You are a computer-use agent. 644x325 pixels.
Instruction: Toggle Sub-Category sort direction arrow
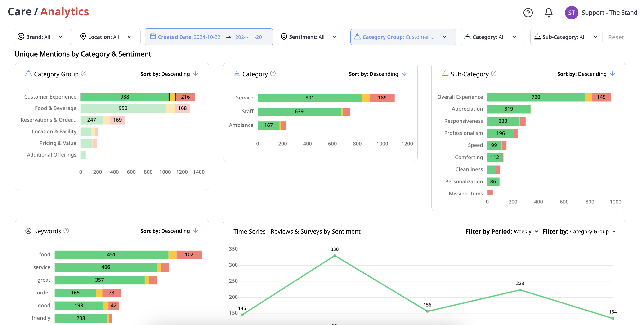pos(612,74)
